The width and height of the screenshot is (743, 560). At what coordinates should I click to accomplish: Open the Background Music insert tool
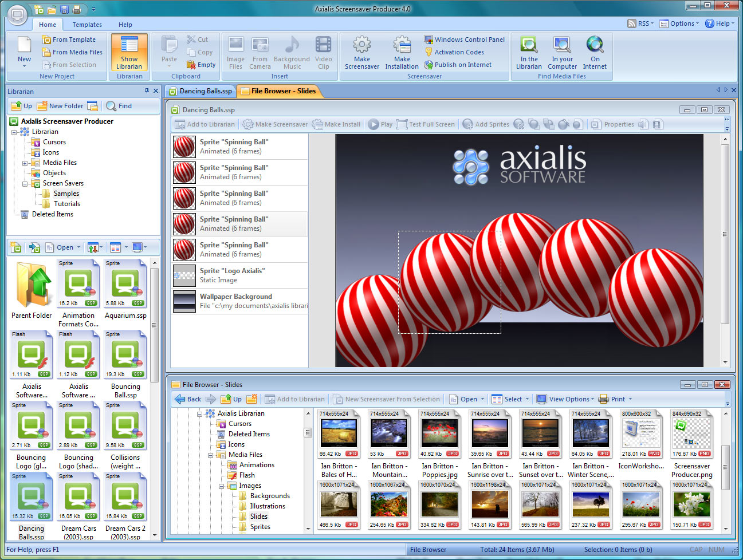[292, 52]
